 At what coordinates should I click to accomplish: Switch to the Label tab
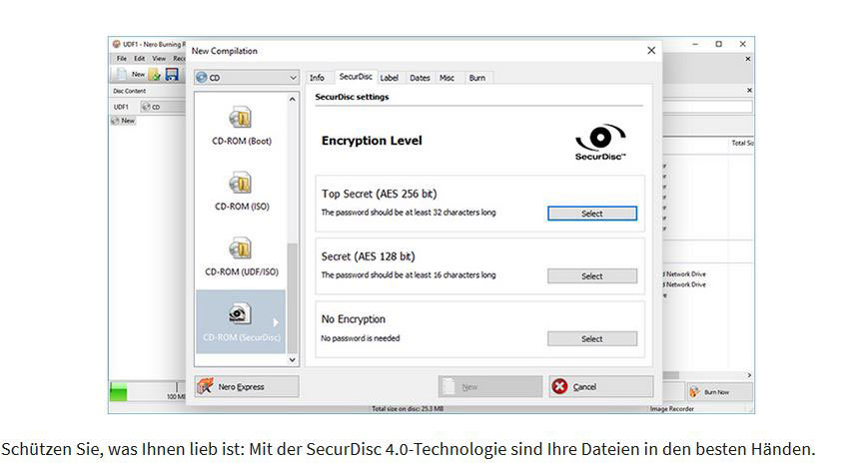pos(390,78)
